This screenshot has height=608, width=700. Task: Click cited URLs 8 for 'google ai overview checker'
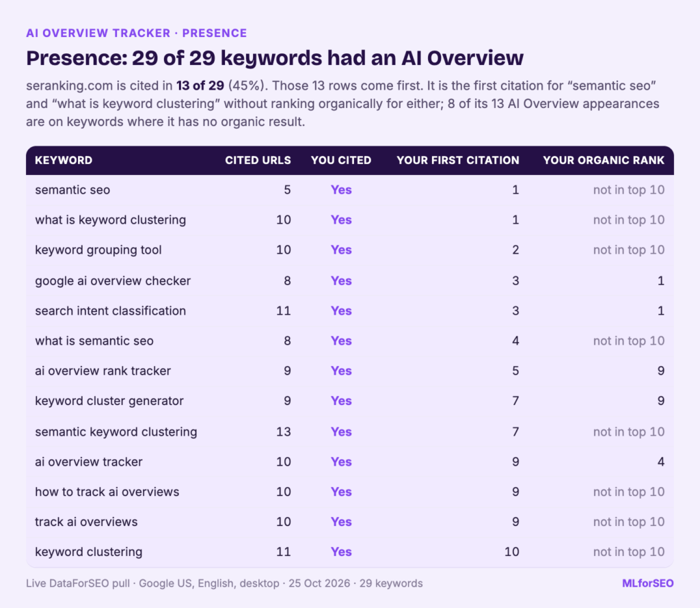[287, 280]
